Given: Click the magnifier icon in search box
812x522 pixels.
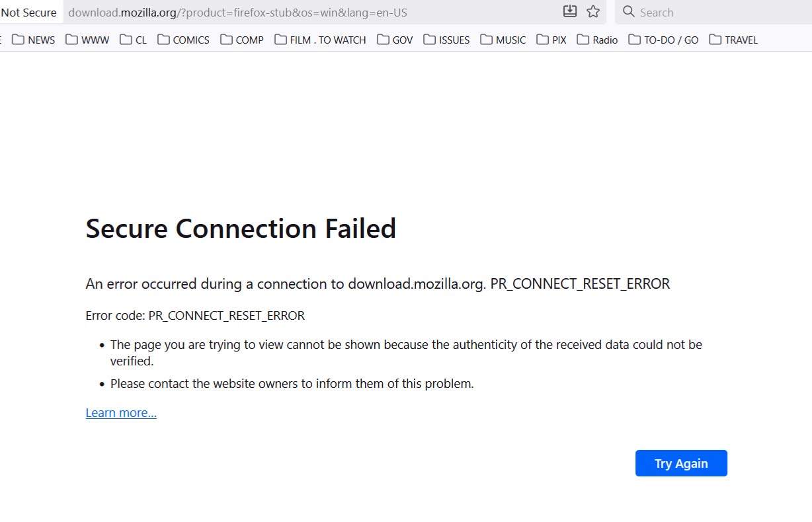Looking at the screenshot, I should tap(629, 12).
